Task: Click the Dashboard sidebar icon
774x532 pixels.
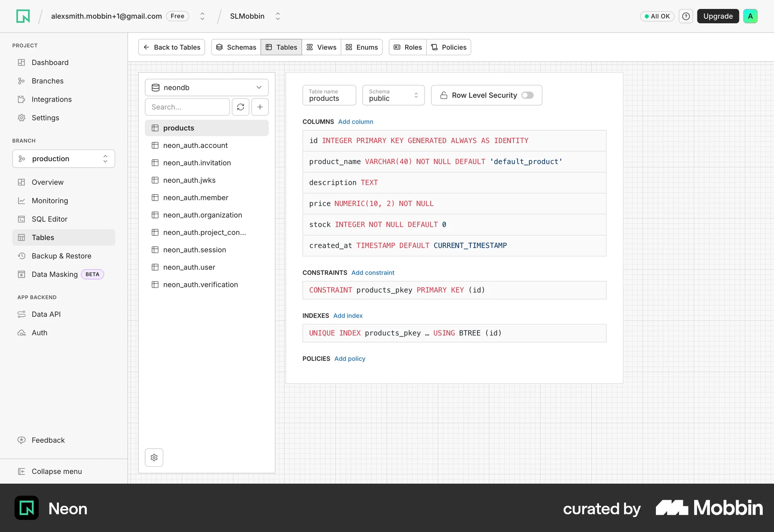Action: (21, 62)
